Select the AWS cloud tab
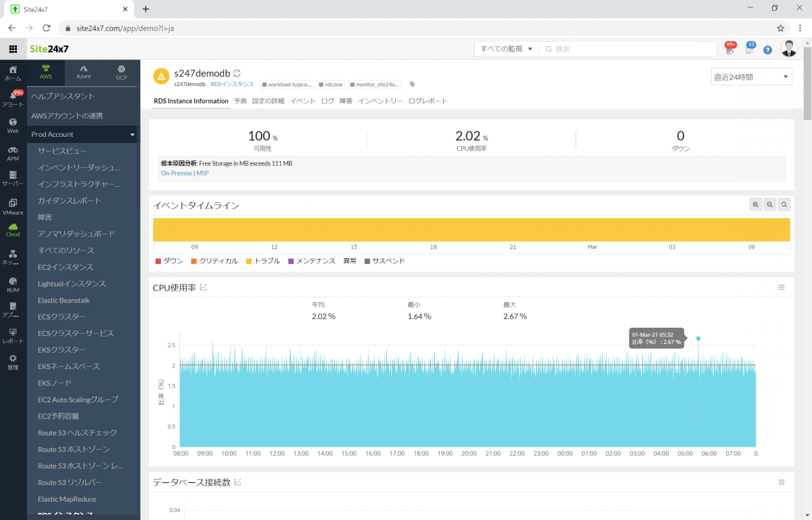The width and height of the screenshot is (812, 520). click(x=46, y=72)
